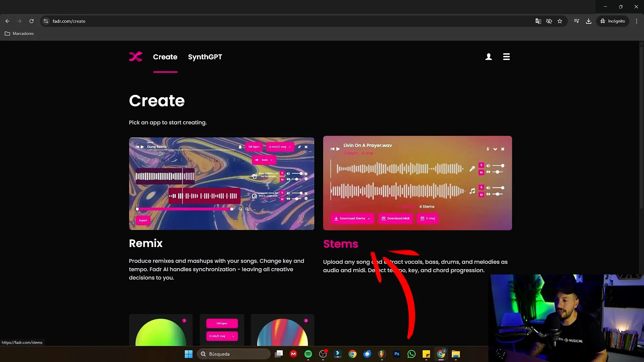Viewport: 644px width, 362px height.
Task: Click the page vertical scrollbar
Action: (x=641, y=127)
